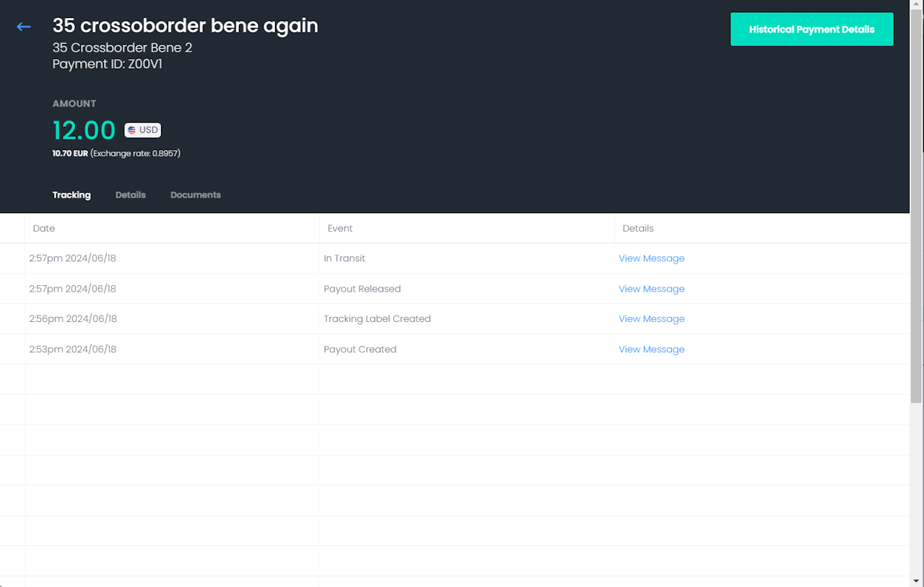Switch to the Tracking tab
This screenshot has height=587, width=924.
71,195
